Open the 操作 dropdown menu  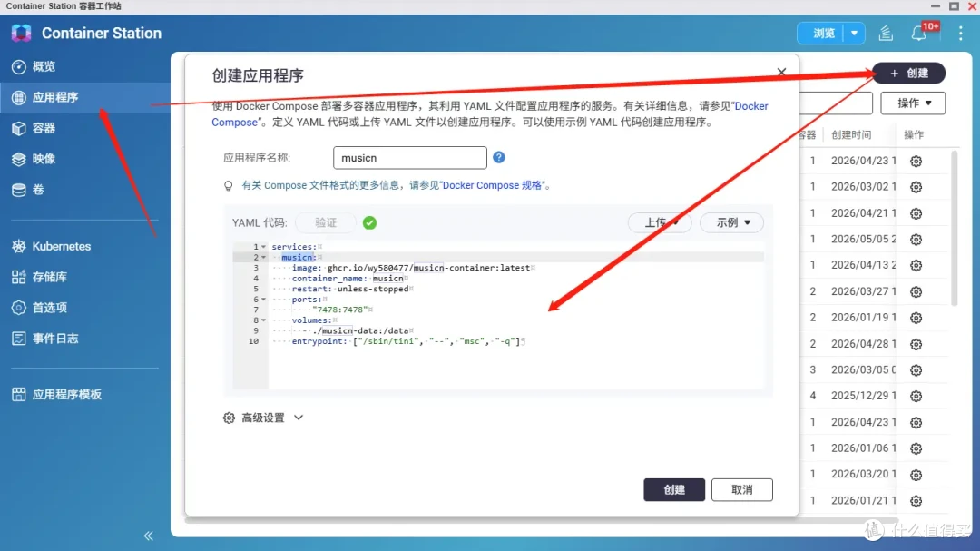coord(913,103)
